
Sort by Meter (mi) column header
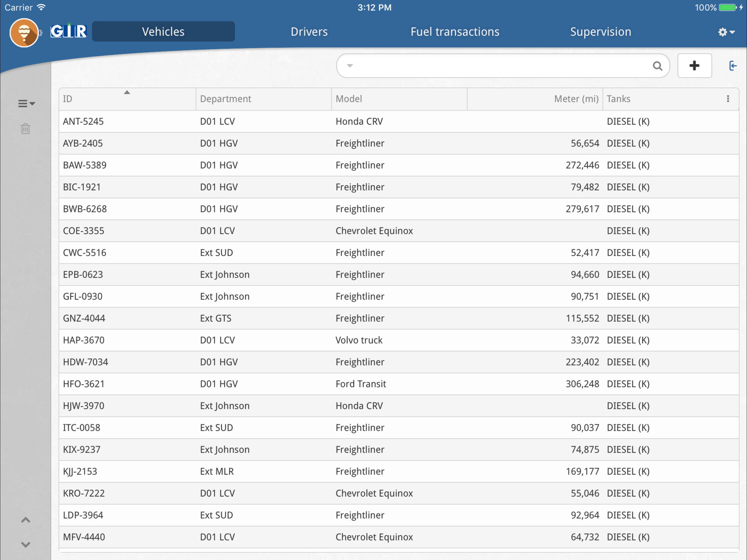(535, 99)
